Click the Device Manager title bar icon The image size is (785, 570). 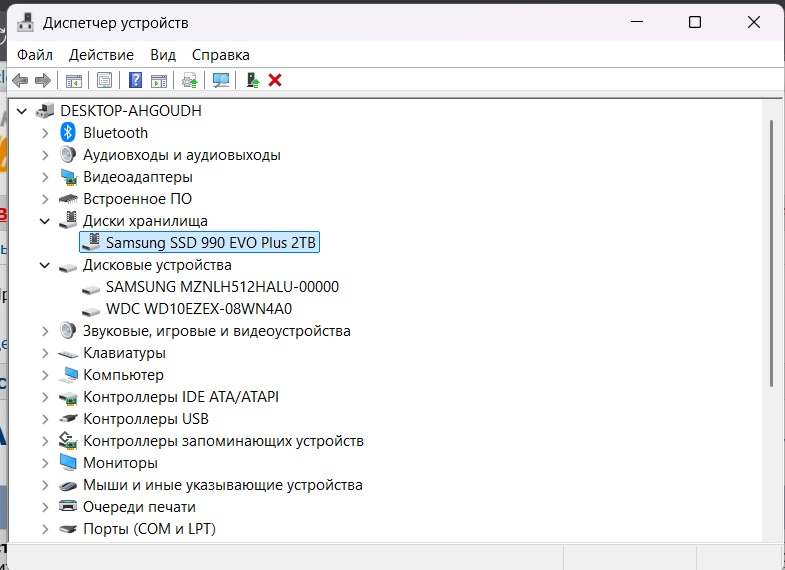point(26,23)
